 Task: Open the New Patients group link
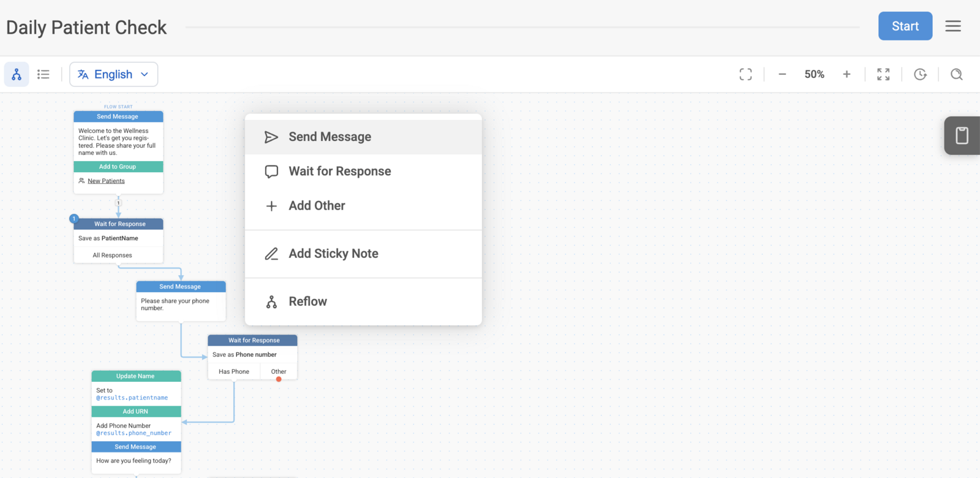(106, 181)
